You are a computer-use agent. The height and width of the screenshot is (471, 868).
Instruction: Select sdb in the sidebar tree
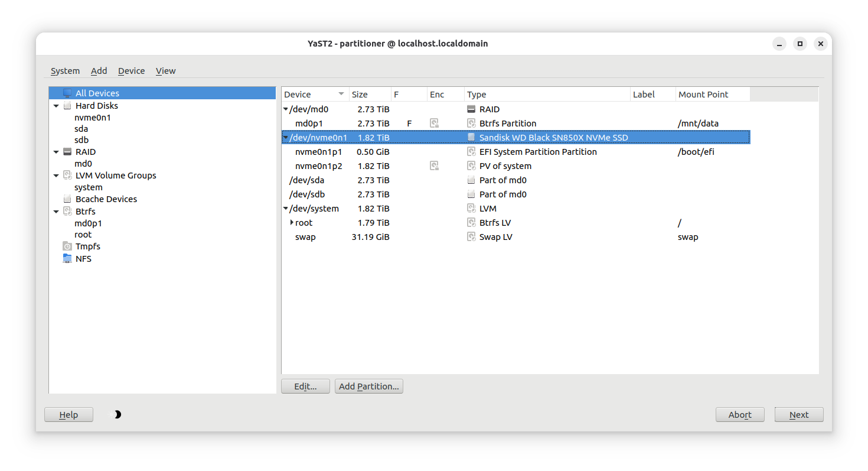point(81,140)
